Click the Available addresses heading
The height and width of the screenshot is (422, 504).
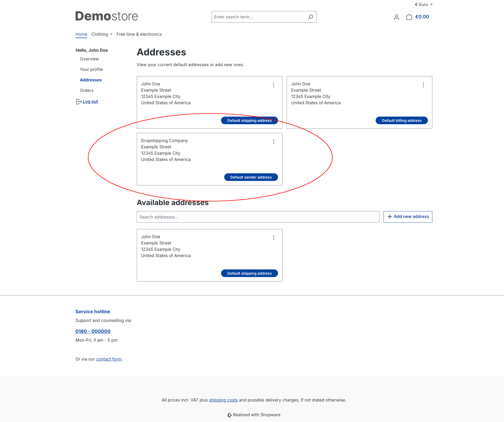tap(173, 202)
